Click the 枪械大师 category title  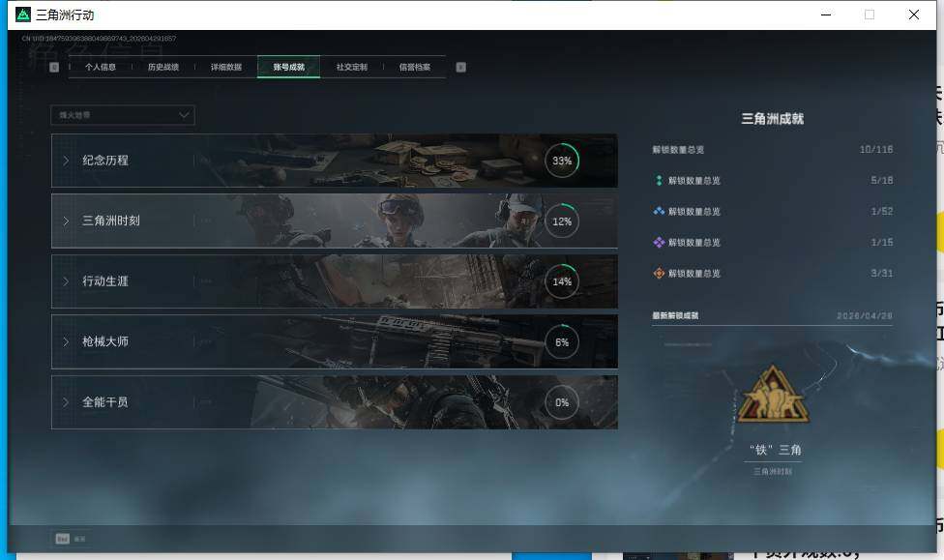(x=105, y=341)
